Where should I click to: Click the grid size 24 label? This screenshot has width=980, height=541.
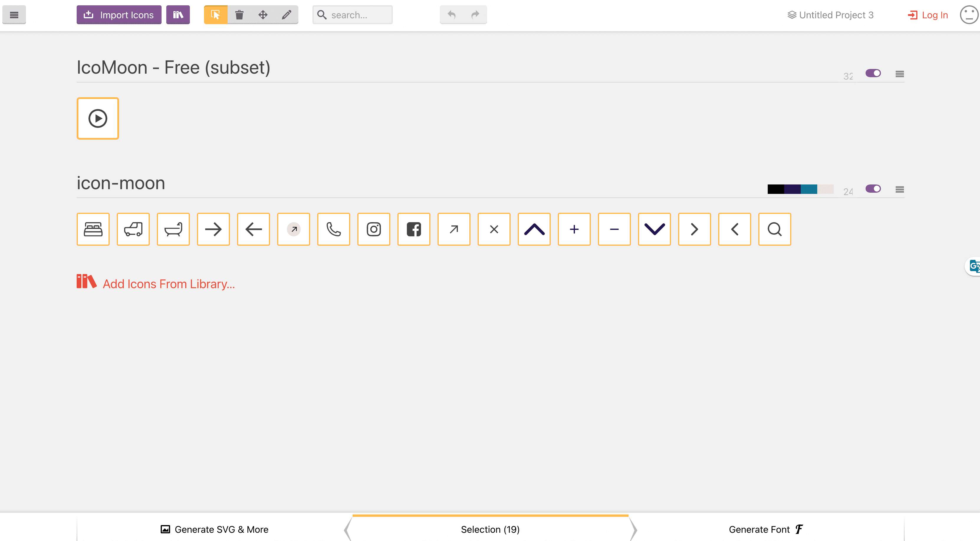pos(848,192)
